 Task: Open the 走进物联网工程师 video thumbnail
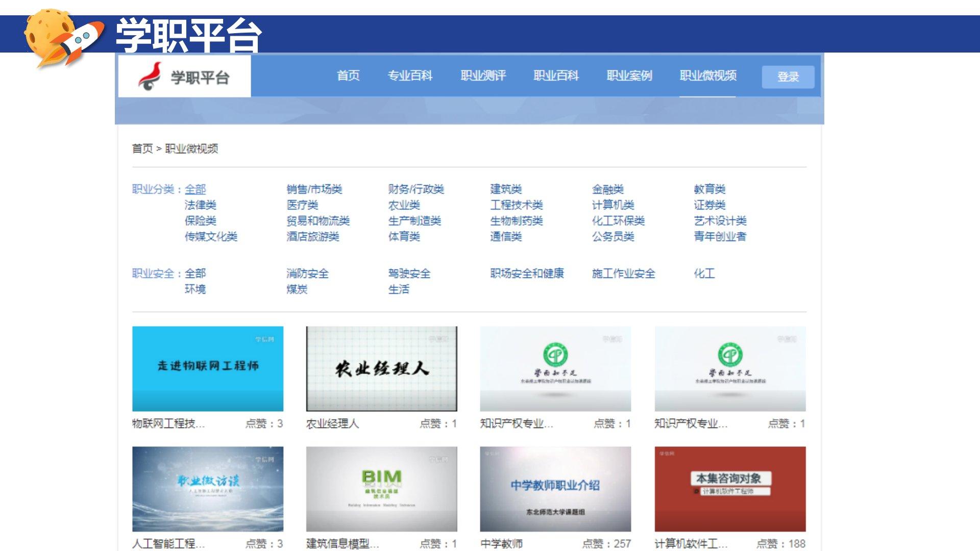208,368
